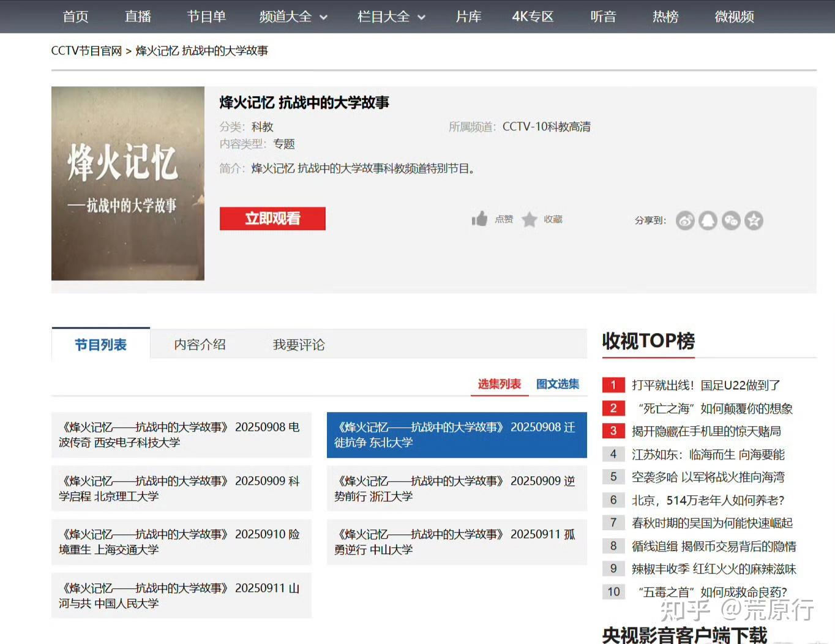Viewport: 835px width, 644px height.
Task: Share to WeChat icon
Action: click(x=731, y=220)
